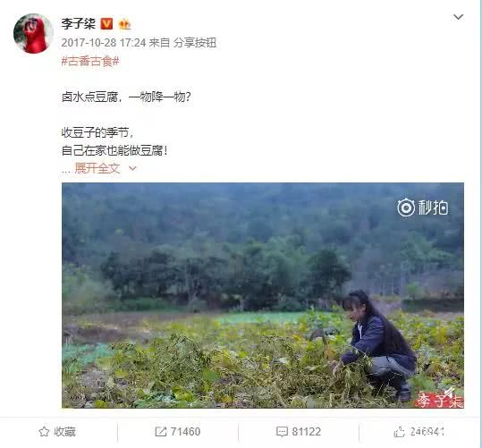Click the star favorite icon

point(44,432)
